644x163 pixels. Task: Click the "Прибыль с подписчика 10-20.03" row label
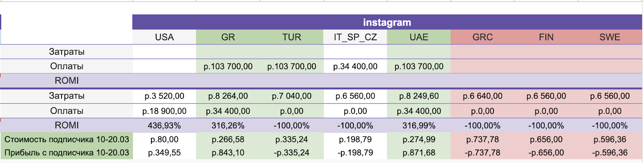coord(67,153)
